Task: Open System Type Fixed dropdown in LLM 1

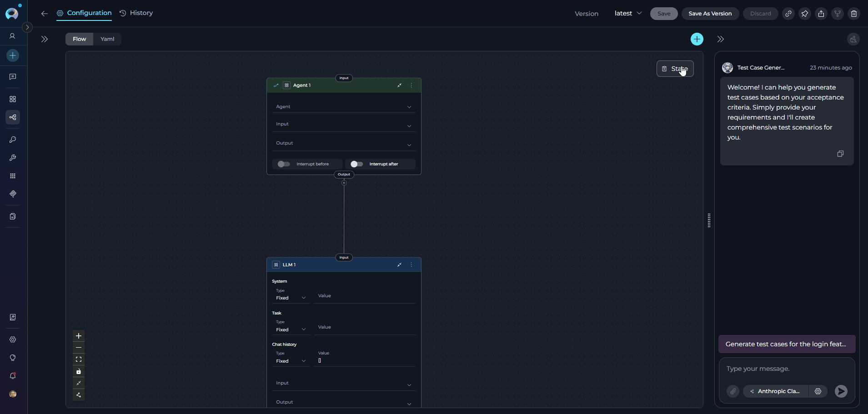Action: (291, 298)
